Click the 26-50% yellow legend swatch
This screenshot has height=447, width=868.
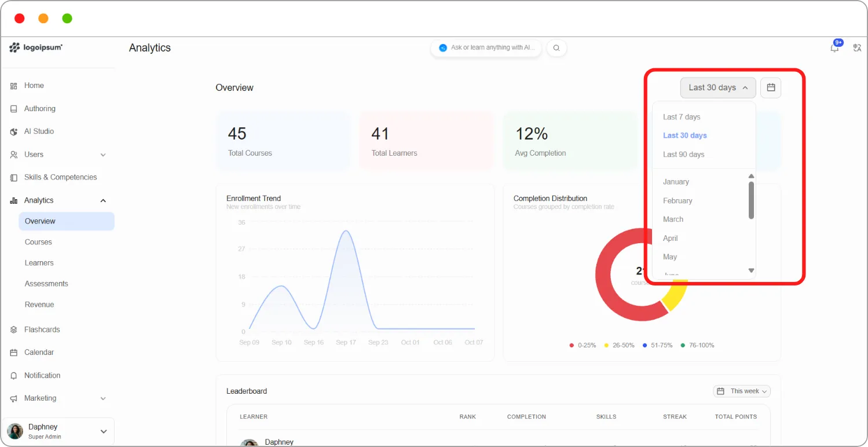pyautogui.click(x=606, y=346)
